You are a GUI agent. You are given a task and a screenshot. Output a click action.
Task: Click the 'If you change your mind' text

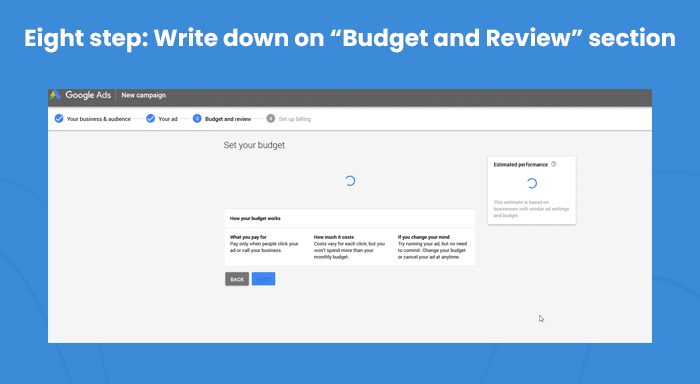click(424, 237)
